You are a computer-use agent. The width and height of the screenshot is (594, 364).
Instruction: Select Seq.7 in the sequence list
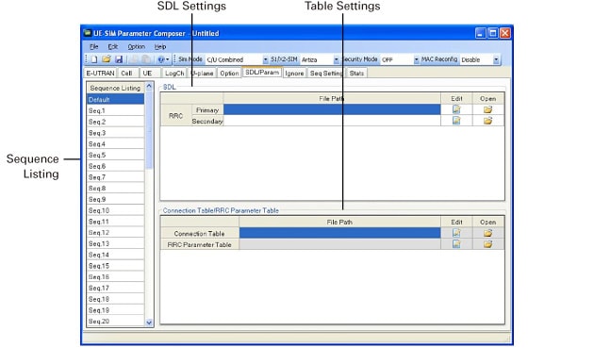(x=116, y=177)
